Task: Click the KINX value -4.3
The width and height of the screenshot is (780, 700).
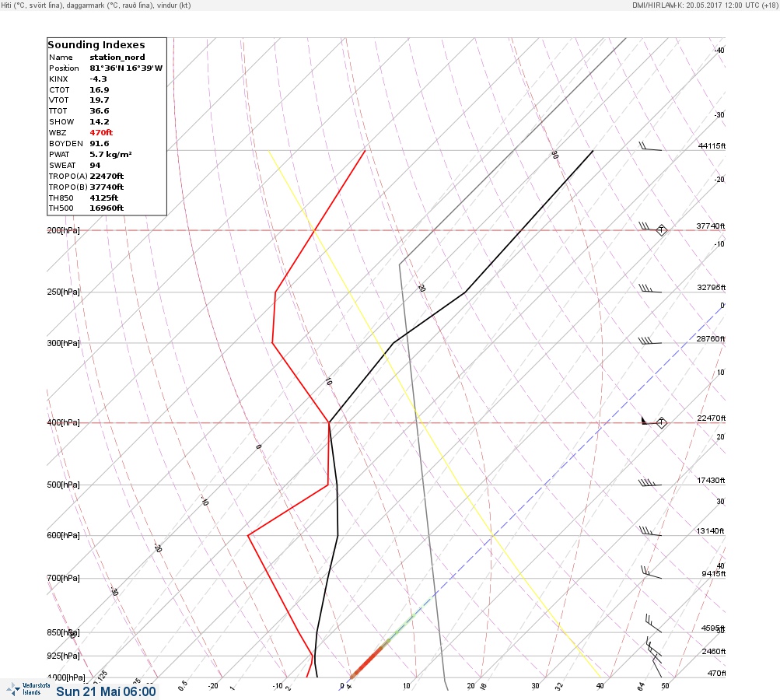Action: 98,79
